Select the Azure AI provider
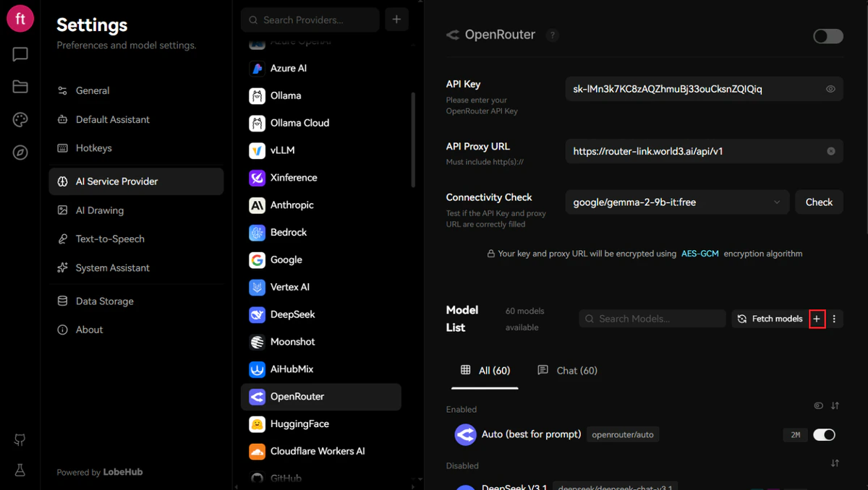Screen dimensions: 868x490 [321, 68]
